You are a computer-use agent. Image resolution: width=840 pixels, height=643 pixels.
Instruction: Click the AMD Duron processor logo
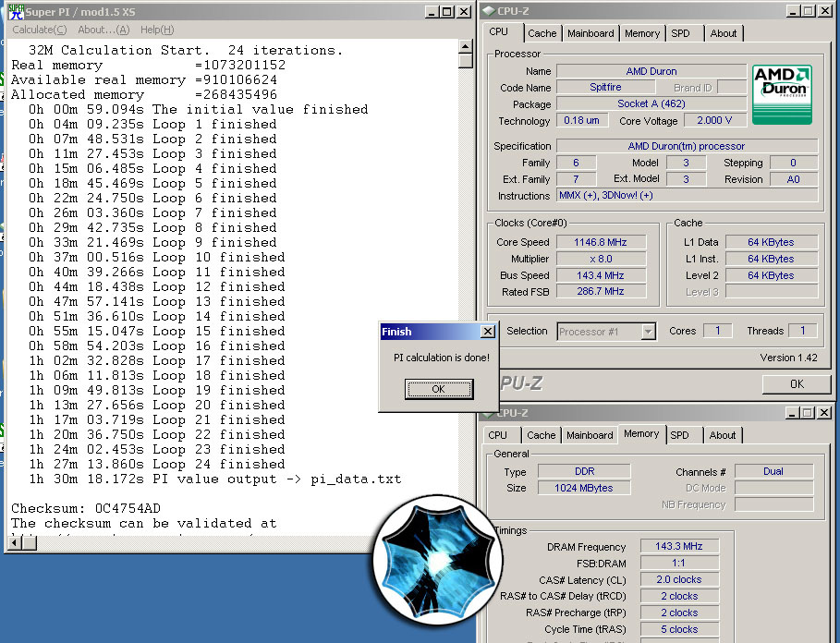[x=782, y=95]
